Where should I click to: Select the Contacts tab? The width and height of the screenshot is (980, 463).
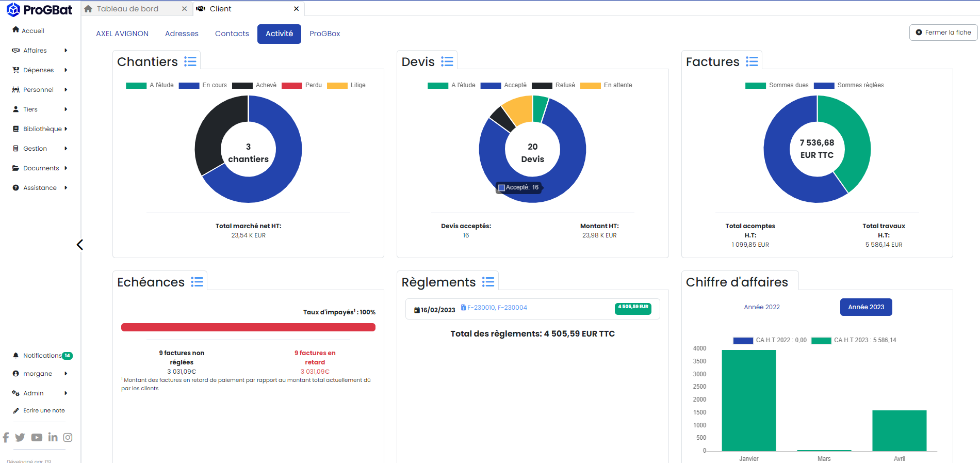pyautogui.click(x=232, y=34)
